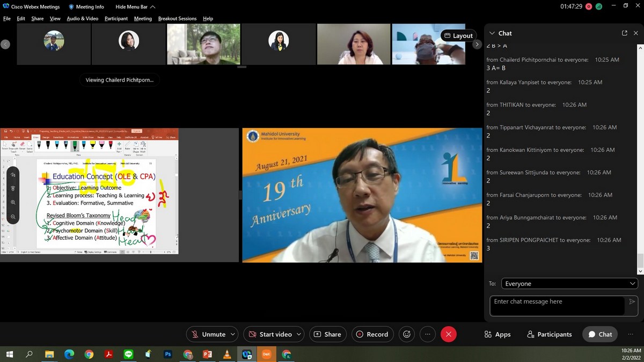644x362 pixels.
Task: Open the reactions emoji button
Action: click(407, 334)
